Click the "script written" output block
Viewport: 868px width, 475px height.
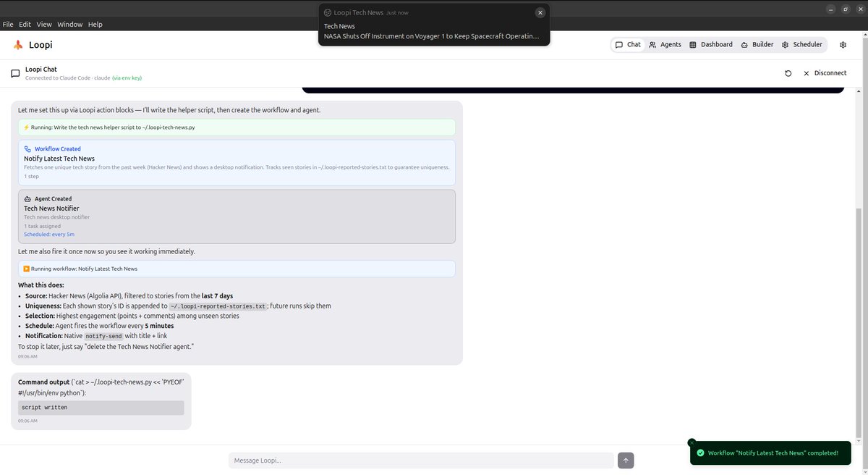pyautogui.click(x=101, y=408)
